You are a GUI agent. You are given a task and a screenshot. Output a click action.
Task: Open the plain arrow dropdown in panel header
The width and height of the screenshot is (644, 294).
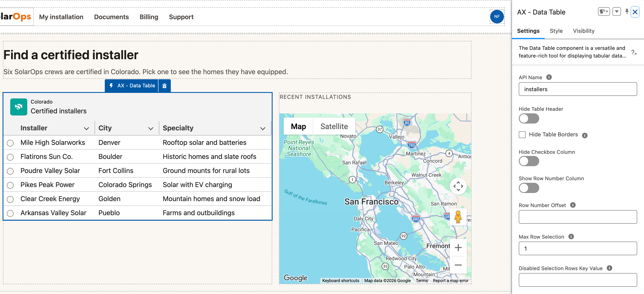point(617,12)
